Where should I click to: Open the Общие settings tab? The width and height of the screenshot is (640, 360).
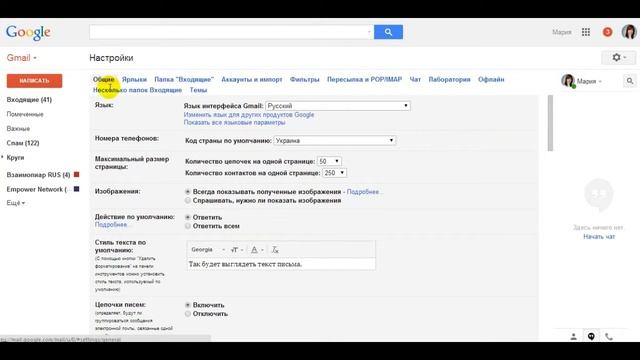point(104,79)
